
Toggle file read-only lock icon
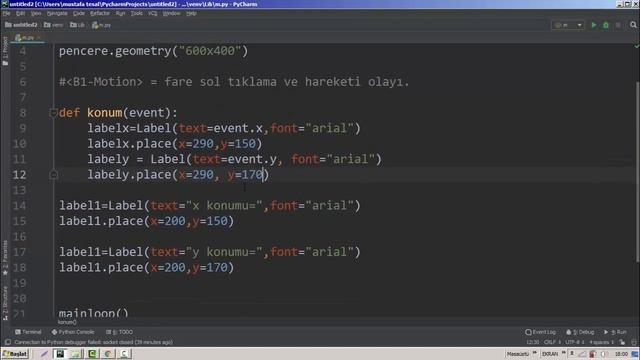tap(622, 342)
